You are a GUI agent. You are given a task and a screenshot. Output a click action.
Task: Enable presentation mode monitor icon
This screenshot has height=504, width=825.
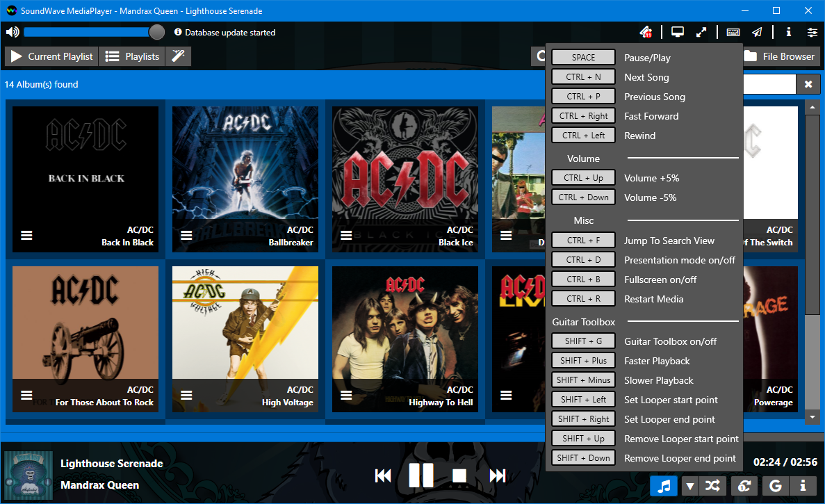point(678,32)
